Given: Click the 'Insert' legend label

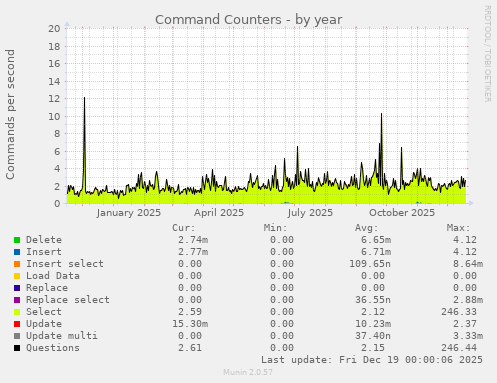Looking at the screenshot, I should 44,252.
